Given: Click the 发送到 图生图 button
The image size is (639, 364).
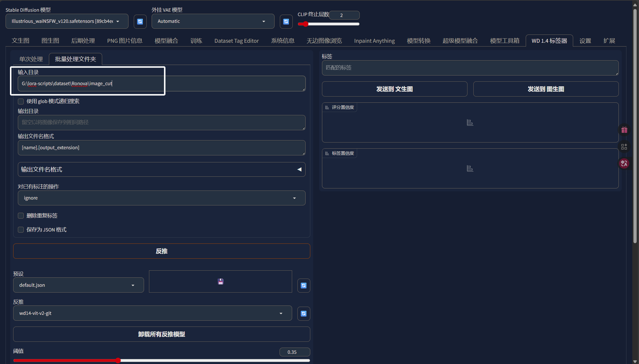Looking at the screenshot, I should 546,89.
